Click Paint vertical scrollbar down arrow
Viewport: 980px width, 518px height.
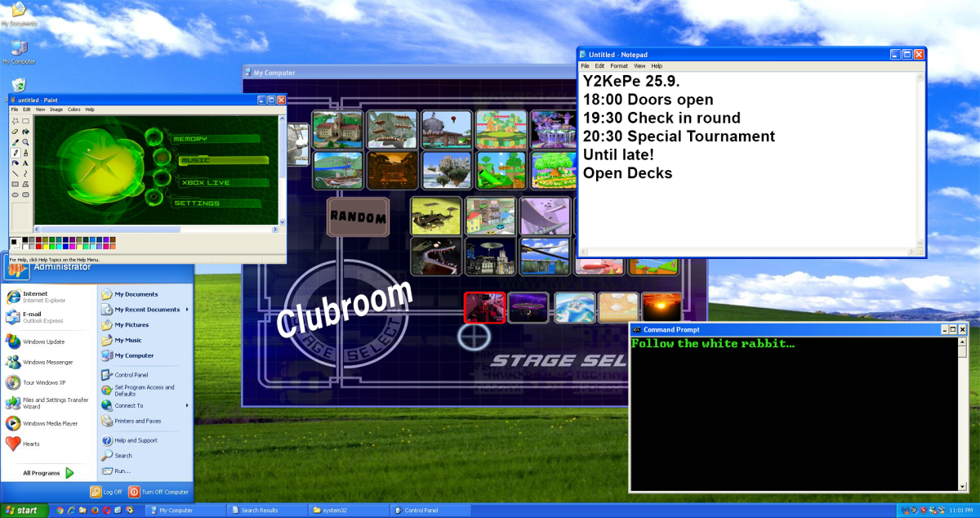282,222
